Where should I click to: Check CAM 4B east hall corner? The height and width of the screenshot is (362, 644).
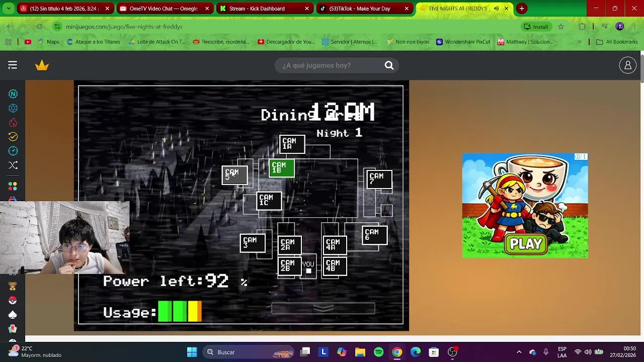335,266
